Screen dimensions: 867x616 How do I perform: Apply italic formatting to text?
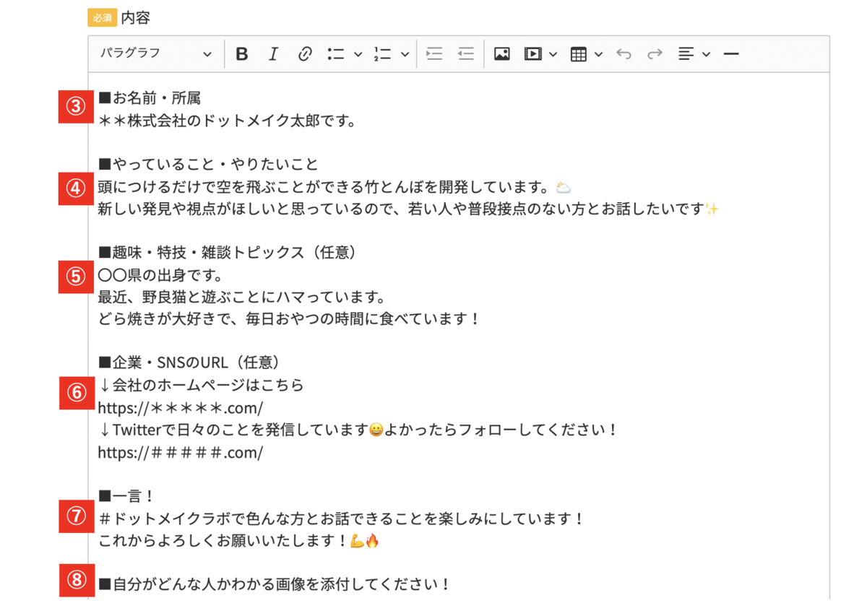273,54
